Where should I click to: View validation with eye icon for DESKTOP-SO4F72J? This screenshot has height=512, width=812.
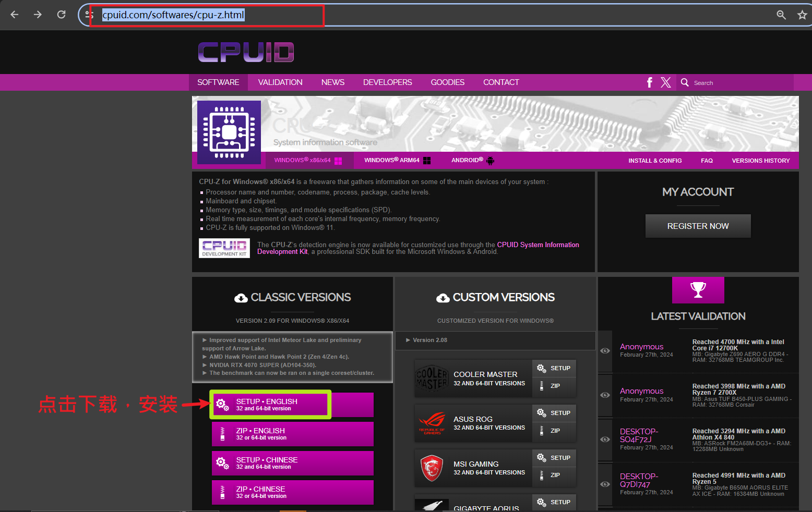(605, 440)
